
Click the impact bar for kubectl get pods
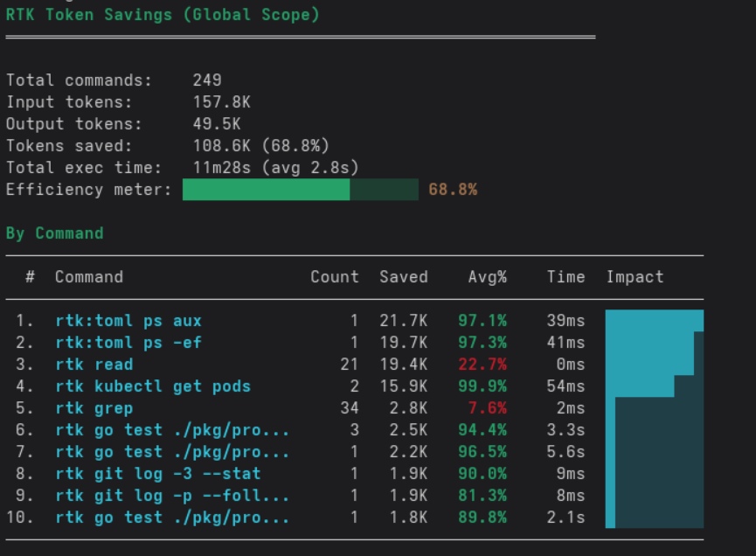(x=655, y=386)
